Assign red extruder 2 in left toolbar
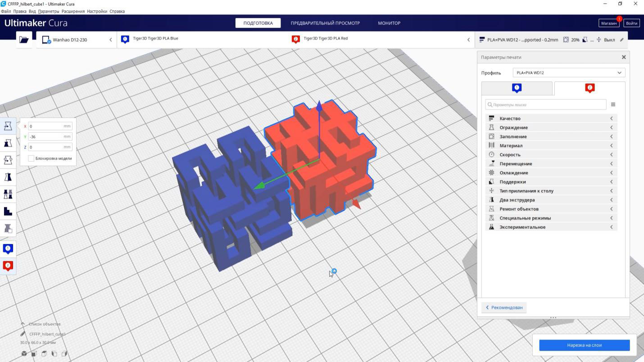 [x=8, y=266]
